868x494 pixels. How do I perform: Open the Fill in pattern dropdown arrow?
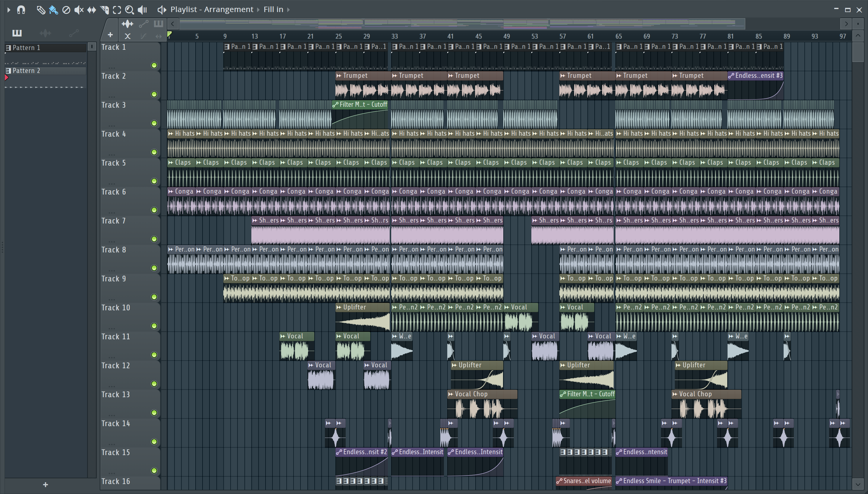pyautogui.click(x=288, y=10)
